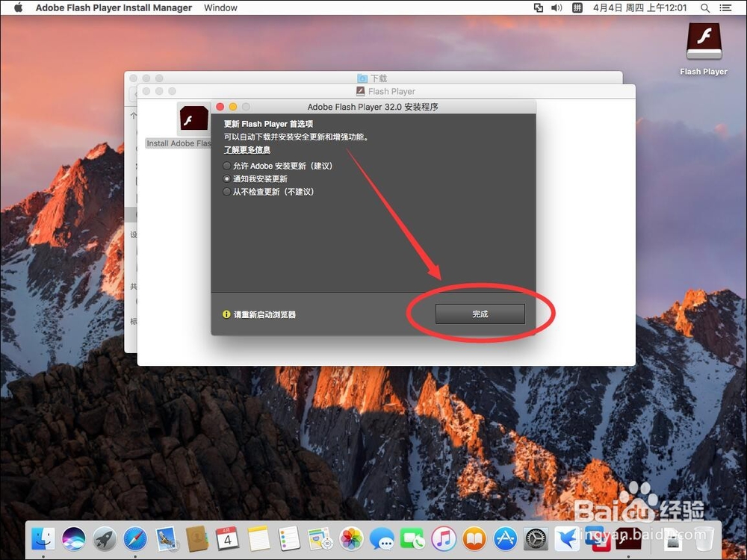This screenshot has height=560, width=747.
Task: Open iTunes icon in Dock
Action: pos(444,538)
